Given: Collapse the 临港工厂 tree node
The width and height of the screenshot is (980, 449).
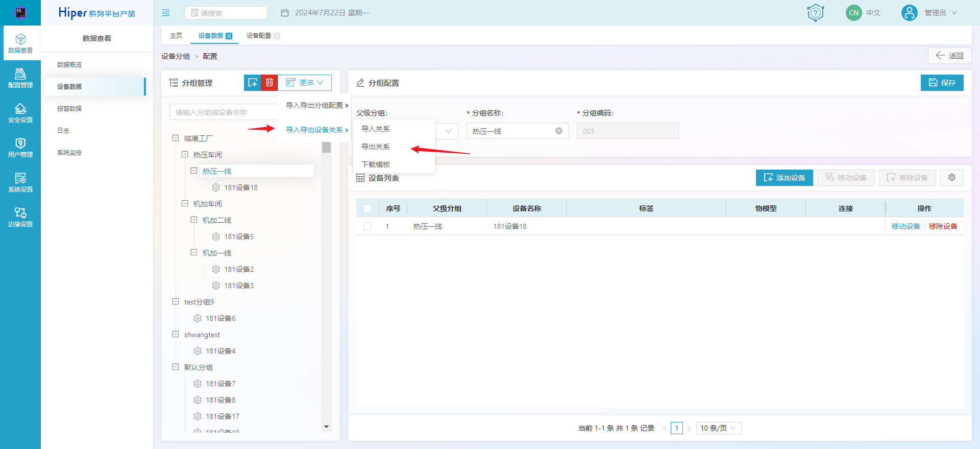Looking at the screenshot, I should click(x=176, y=138).
